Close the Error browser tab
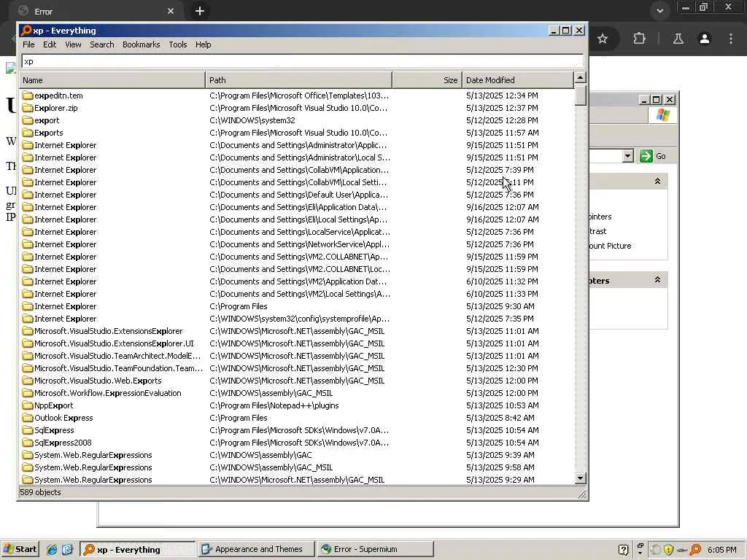 171,11
